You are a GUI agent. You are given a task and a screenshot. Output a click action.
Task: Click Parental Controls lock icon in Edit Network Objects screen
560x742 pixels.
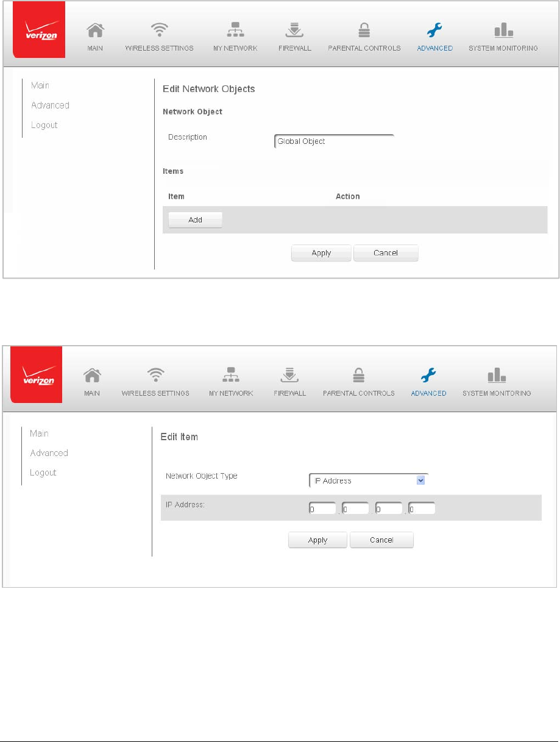(364, 30)
